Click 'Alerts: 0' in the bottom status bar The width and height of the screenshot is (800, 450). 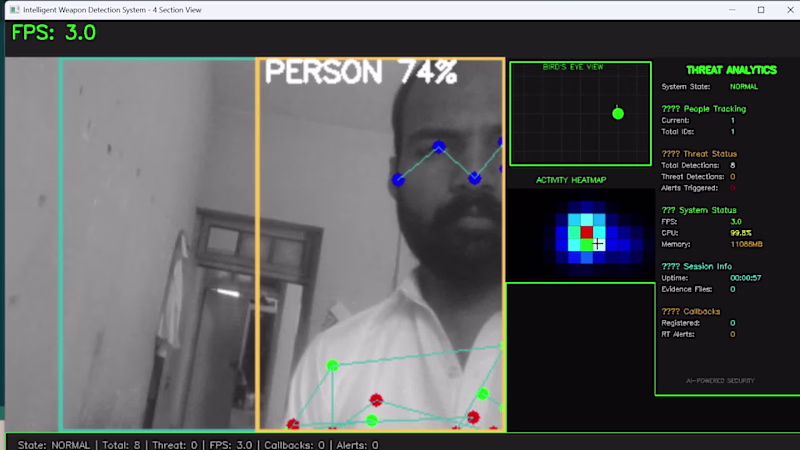click(x=357, y=445)
